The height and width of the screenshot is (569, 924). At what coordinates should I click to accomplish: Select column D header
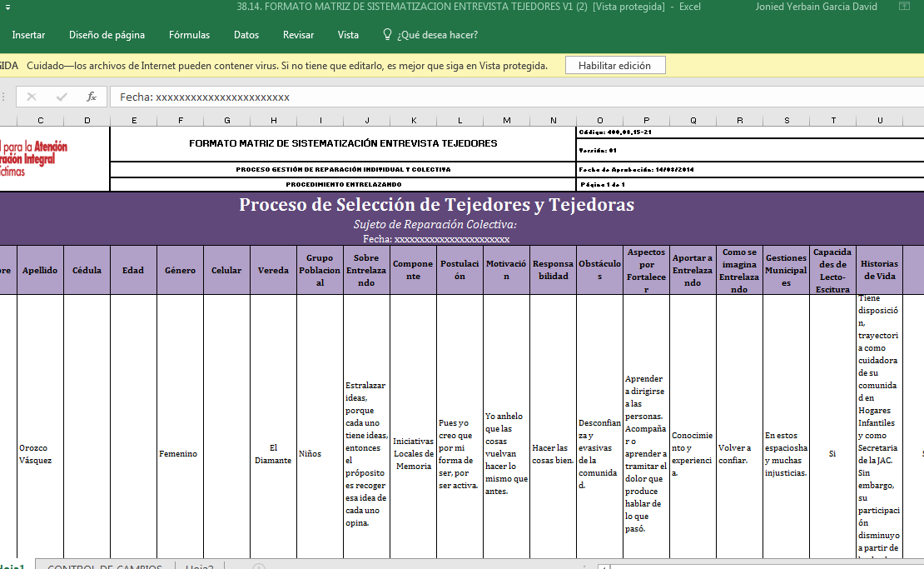87,120
